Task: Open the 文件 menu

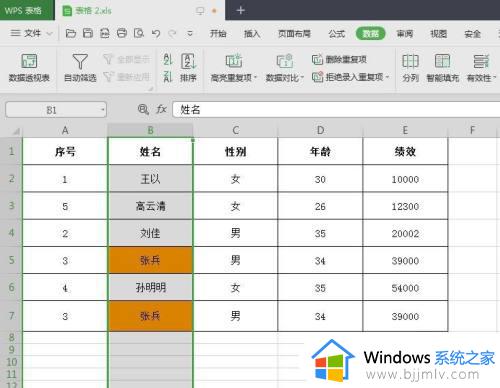Action: tap(31, 33)
